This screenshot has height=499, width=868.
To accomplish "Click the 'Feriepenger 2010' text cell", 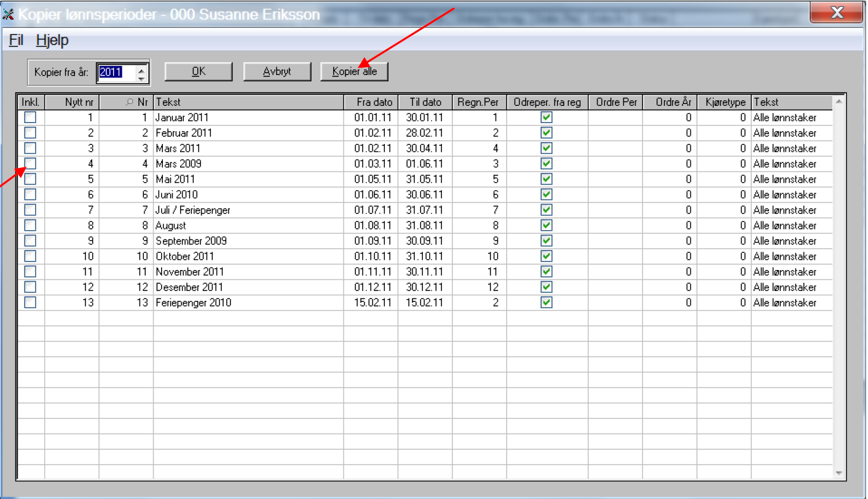I will point(248,302).
